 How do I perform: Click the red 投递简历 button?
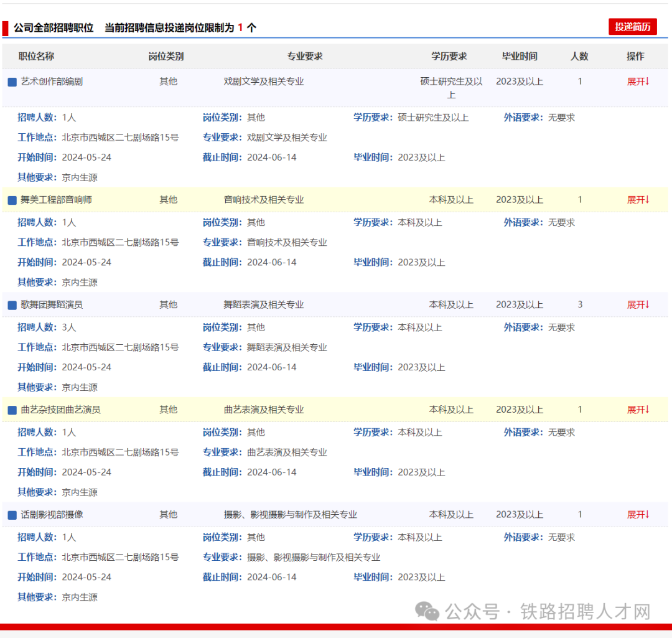(633, 27)
